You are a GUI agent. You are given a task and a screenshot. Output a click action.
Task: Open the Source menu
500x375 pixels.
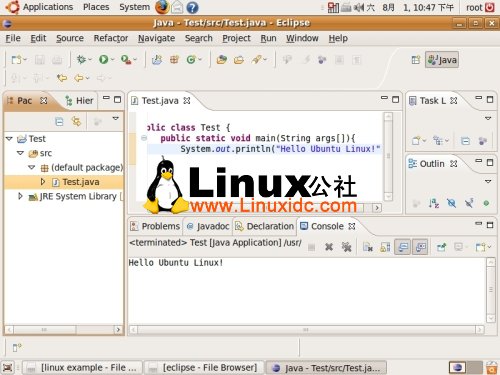click(x=70, y=38)
